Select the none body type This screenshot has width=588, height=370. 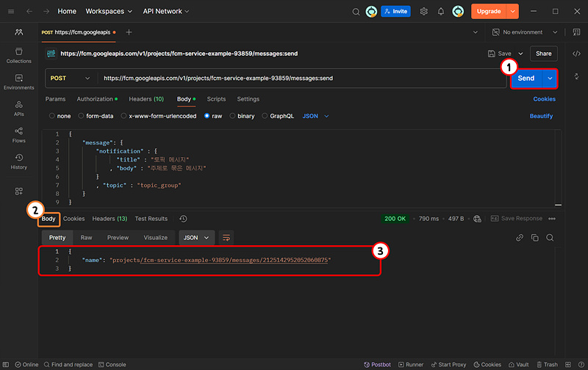(x=51, y=116)
